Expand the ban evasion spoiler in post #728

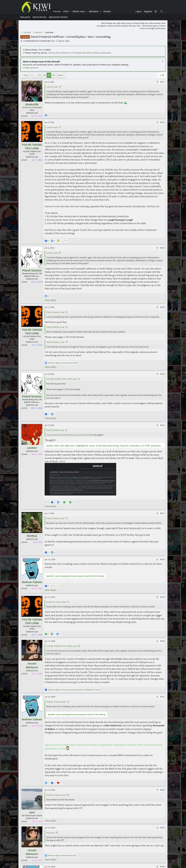pyautogui.click(x=75, y=576)
